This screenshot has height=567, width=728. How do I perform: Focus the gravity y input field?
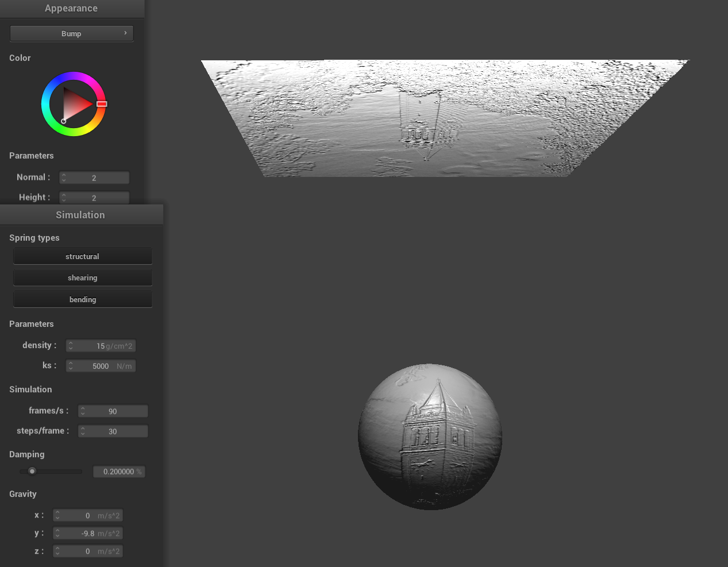[x=88, y=534]
